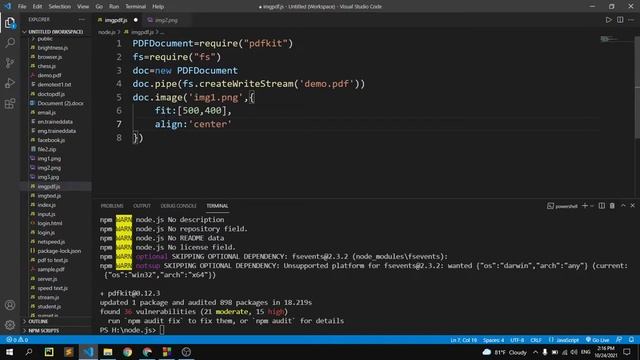Screen dimensions: 640x360
Task: Select the Terminal panel tab
Action: [217, 206]
